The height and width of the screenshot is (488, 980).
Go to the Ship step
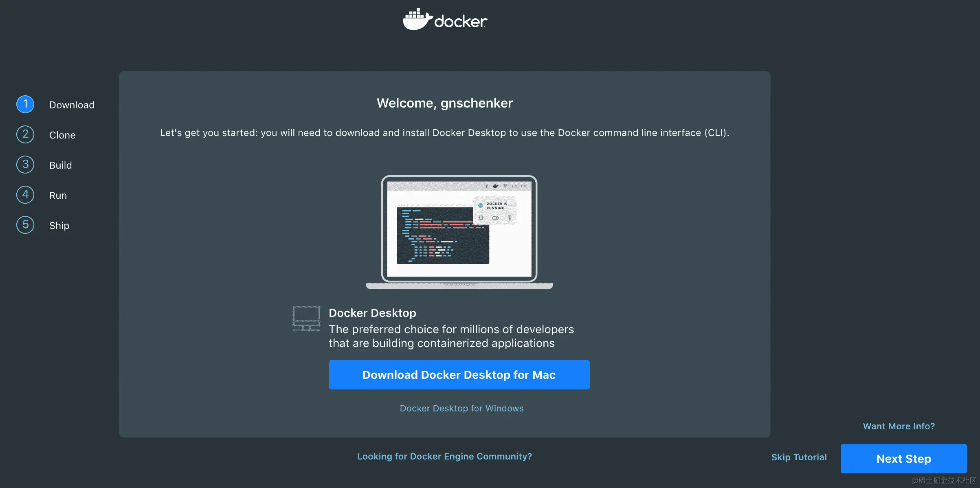59,226
